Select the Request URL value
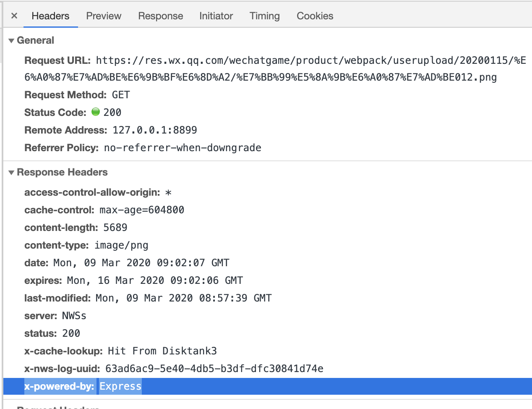 (275, 69)
